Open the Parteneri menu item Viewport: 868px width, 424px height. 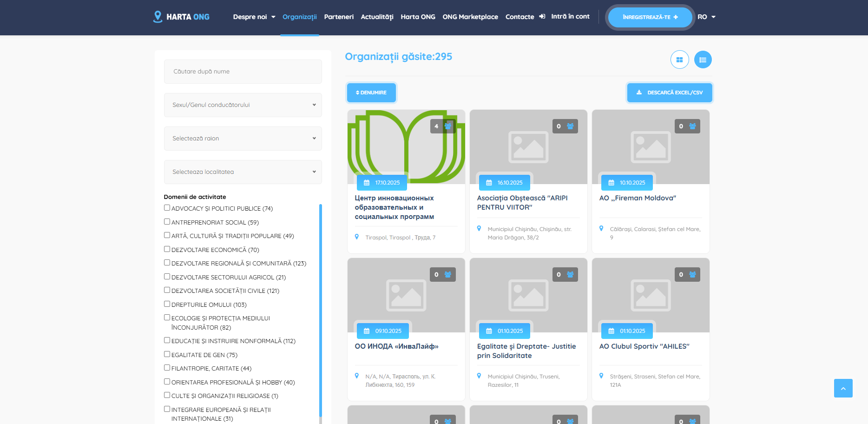(x=339, y=17)
